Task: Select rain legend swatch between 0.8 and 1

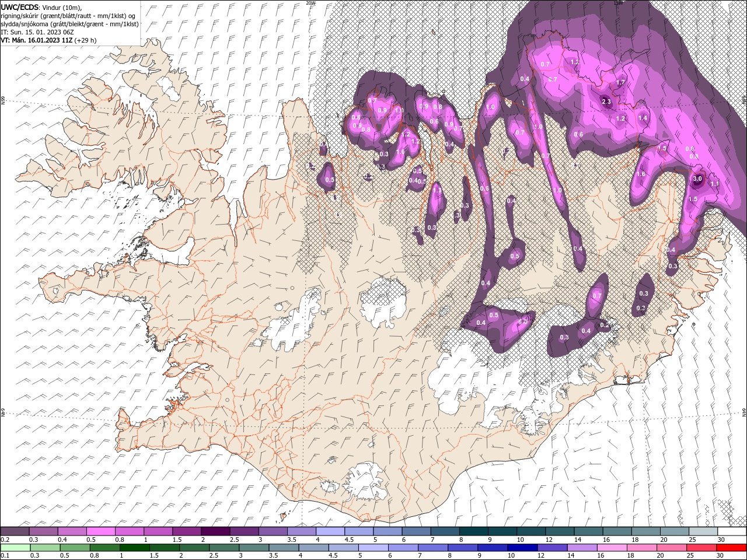Action: coord(104,548)
